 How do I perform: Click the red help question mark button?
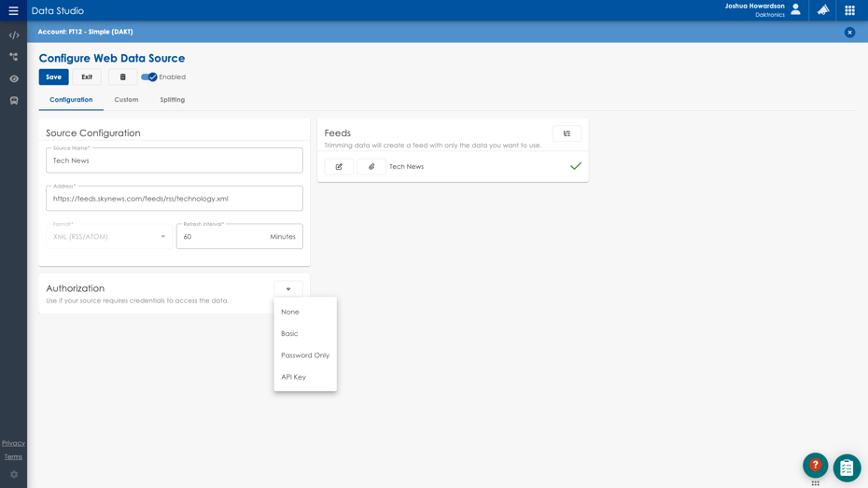[815, 465]
